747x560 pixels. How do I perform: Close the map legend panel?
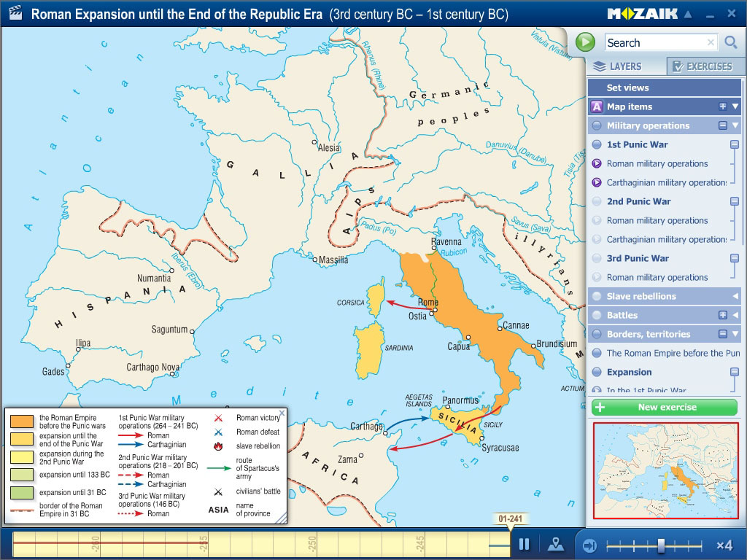pyautogui.click(x=282, y=413)
